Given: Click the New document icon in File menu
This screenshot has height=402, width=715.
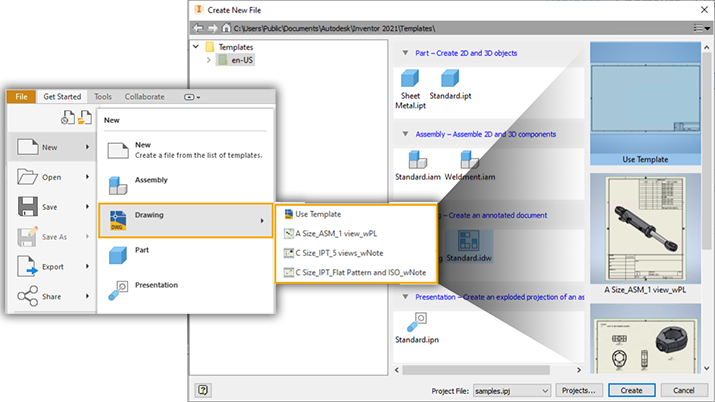Looking at the screenshot, I should (27, 147).
